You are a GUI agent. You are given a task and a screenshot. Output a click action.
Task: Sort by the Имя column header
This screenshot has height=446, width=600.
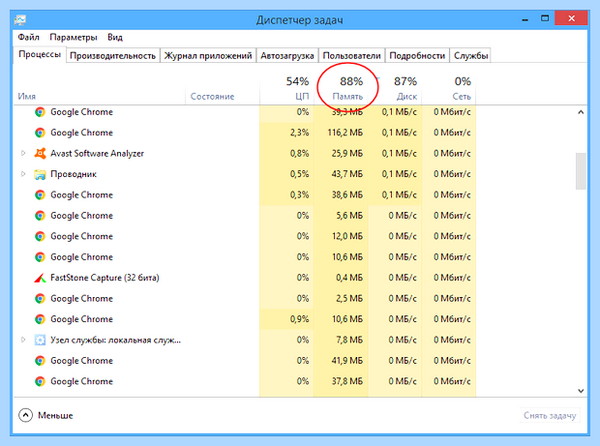pyautogui.click(x=27, y=96)
